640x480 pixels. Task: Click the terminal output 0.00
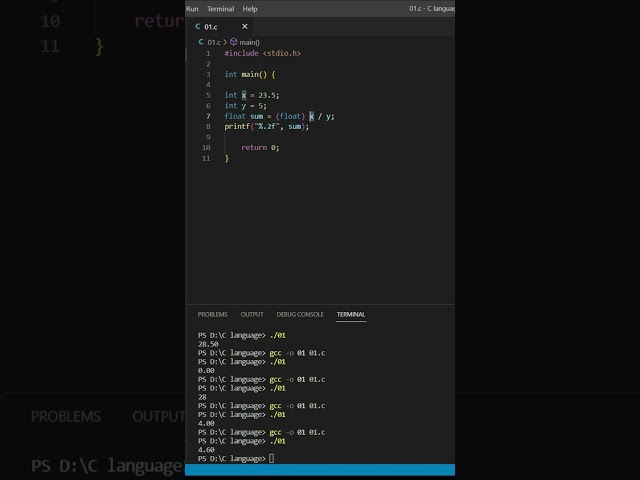[x=206, y=371]
